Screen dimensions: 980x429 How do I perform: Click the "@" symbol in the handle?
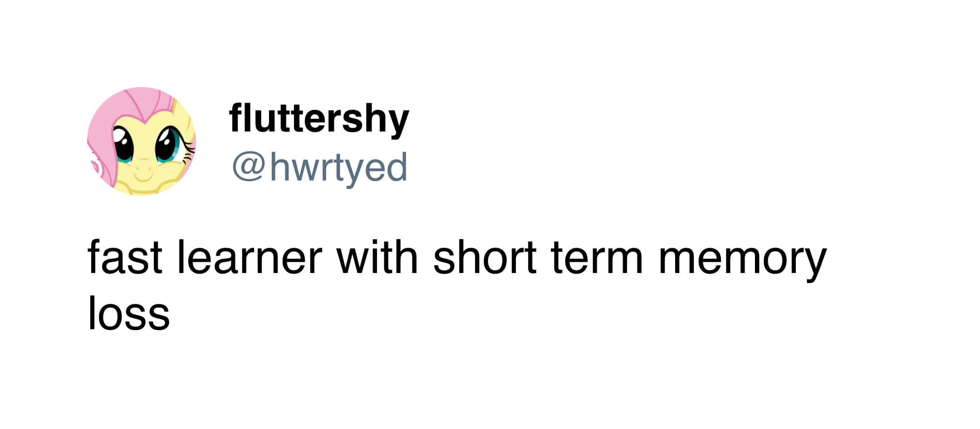click(x=249, y=167)
